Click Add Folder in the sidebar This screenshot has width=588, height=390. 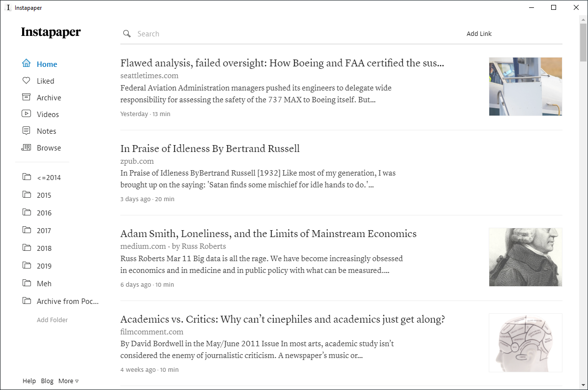coord(52,320)
